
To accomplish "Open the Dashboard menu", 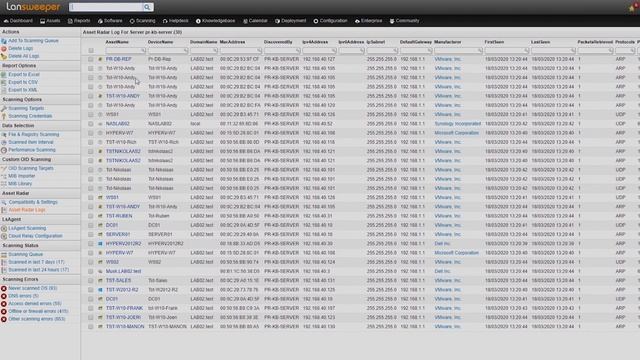I will tap(18, 21).
